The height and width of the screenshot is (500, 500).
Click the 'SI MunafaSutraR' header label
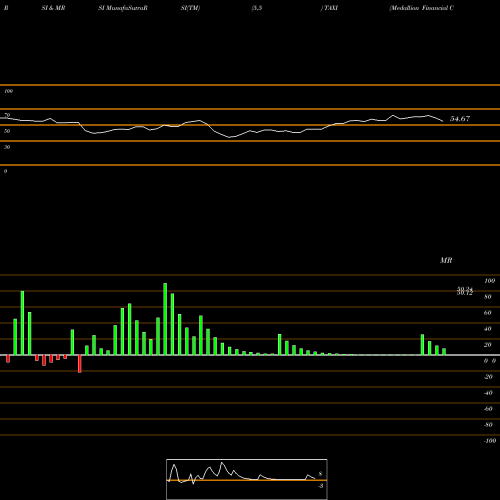123,8
